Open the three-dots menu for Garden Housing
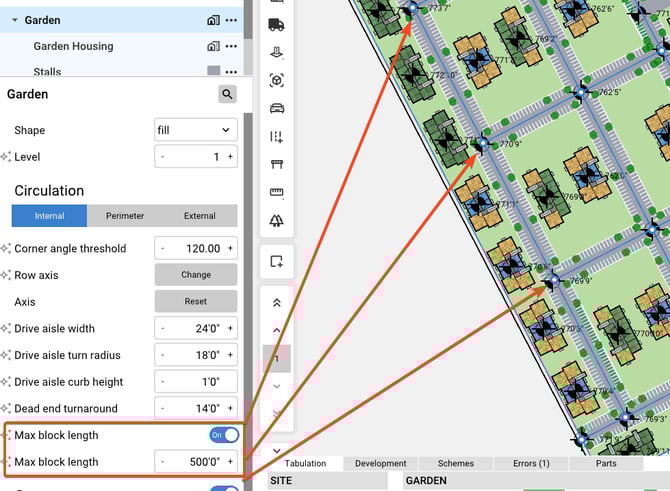 click(x=232, y=46)
